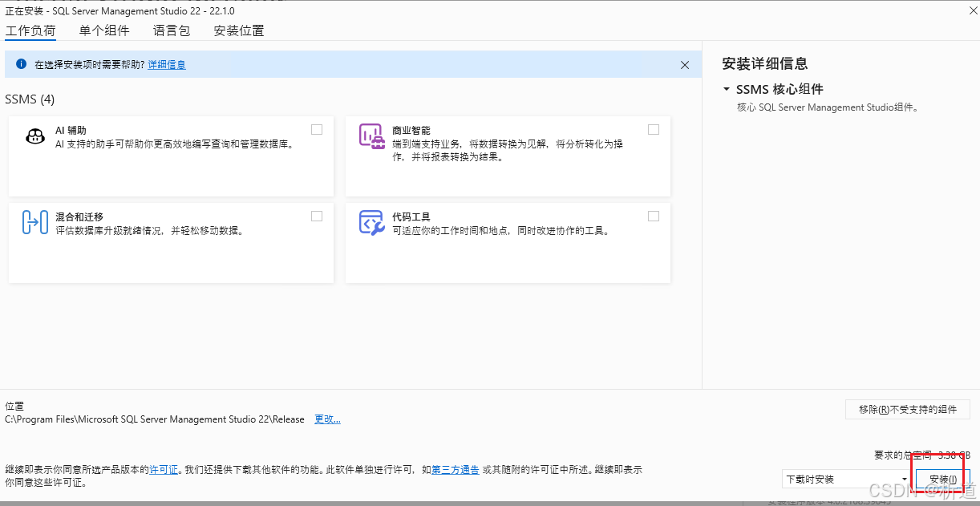The height and width of the screenshot is (506, 980).
Task: Tick the 商业智能 checkbox
Action: click(654, 129)
